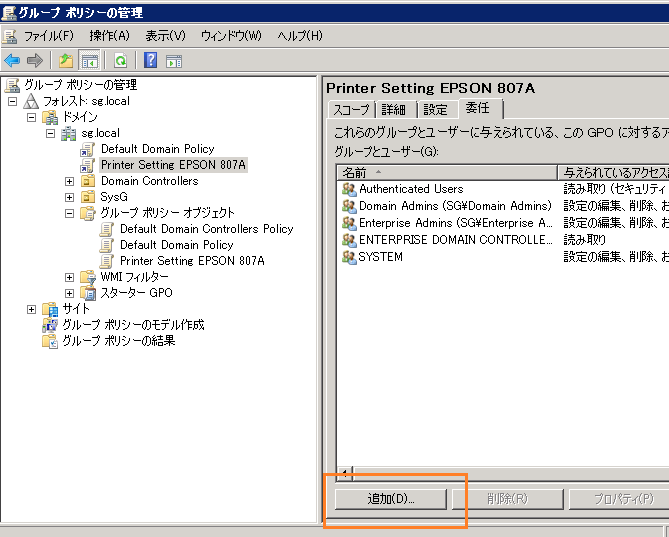Image resolution: width=669 pixels, height=537 pixels.
Task: Select Default Domain Controllers Policy in tree
Action: point(207,229)
